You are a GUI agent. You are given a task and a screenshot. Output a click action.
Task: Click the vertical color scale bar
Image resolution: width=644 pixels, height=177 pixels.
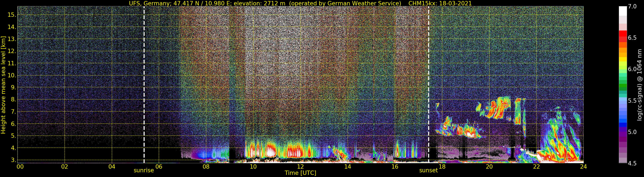pyautogui.click(x=623, y=85)
